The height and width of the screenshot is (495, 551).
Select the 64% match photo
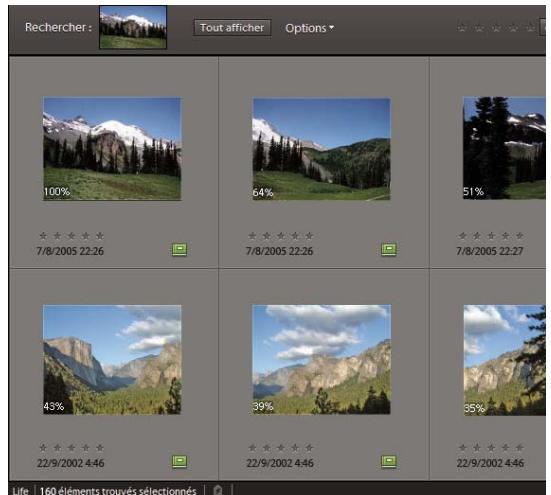click(x=321, y=149)
